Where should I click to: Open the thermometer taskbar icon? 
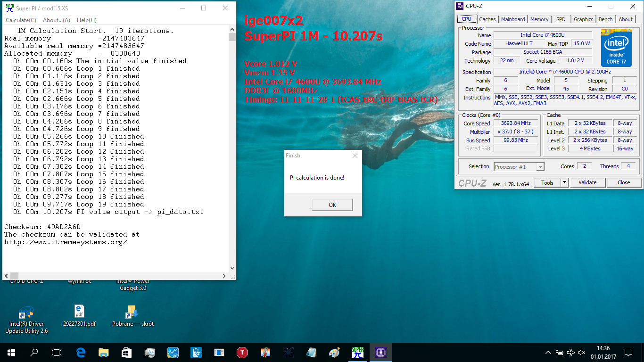coord(265,352)
